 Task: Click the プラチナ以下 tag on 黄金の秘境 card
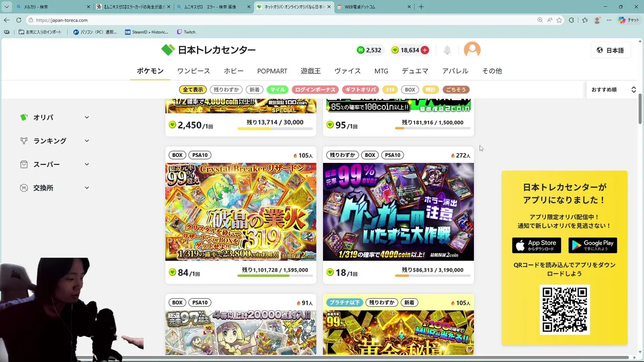[345, 303]
